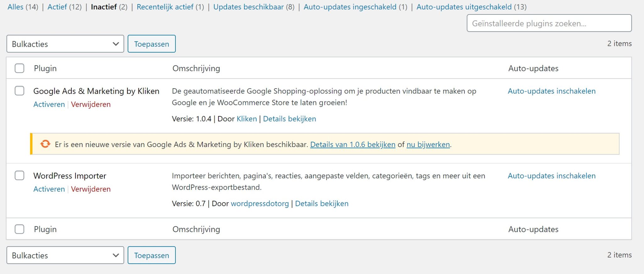Viewport: 644px width, 274px height.
Task: Click the nu bijwerken update link
Action: coord(428,144)
